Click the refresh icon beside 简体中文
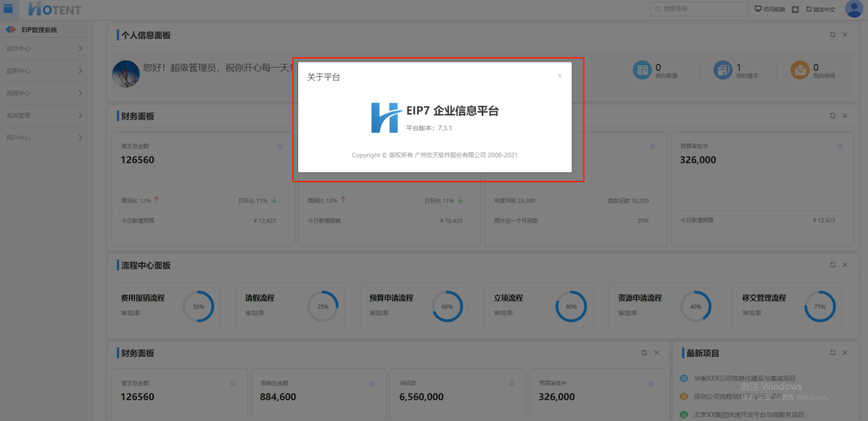Screen dimensions: 868x421 pyautogui.click(x=809, y=9)
